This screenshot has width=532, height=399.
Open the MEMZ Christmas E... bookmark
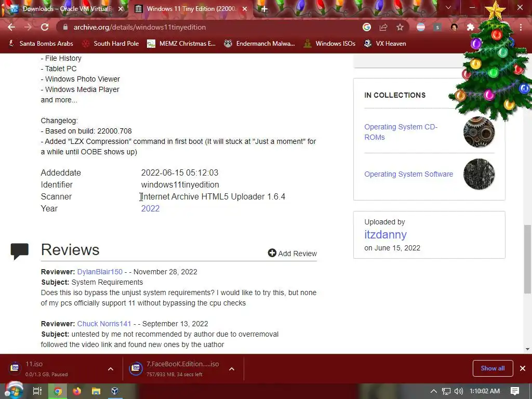tap(181, 44)
